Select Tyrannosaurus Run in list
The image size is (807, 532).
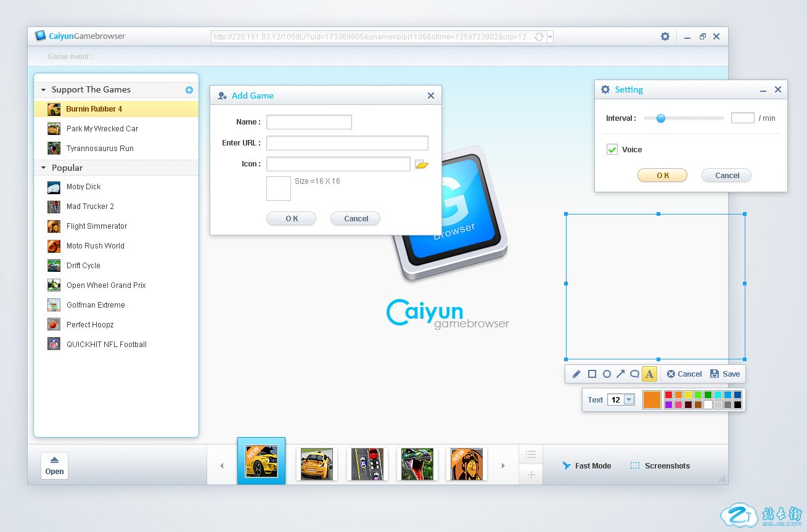click(x=117, y=149)
